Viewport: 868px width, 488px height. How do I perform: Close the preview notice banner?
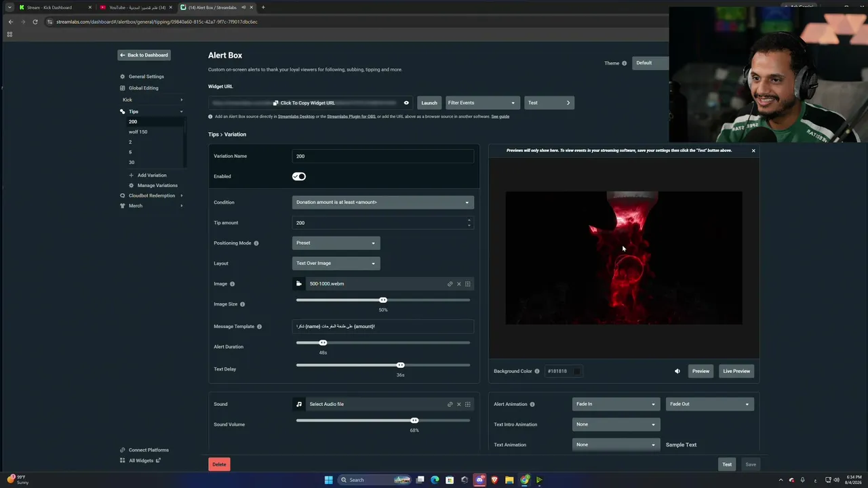[x=753, y=150]
